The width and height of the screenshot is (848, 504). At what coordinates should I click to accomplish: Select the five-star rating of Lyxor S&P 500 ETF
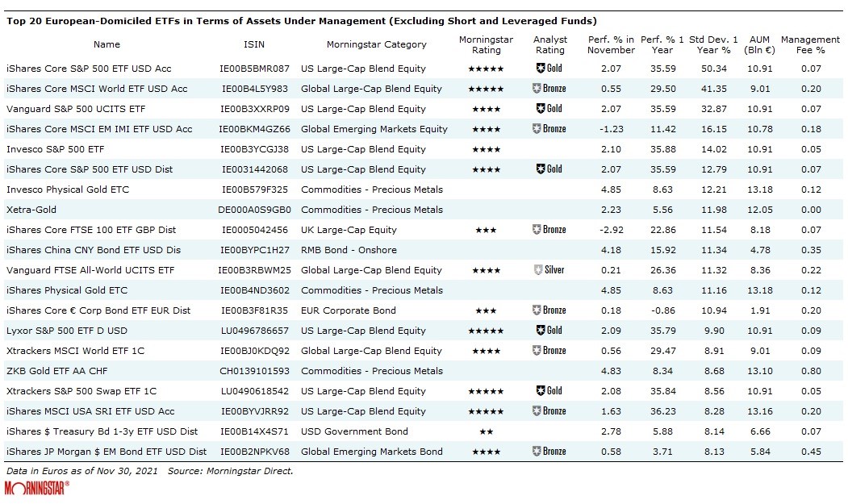(x=486, y=331)
